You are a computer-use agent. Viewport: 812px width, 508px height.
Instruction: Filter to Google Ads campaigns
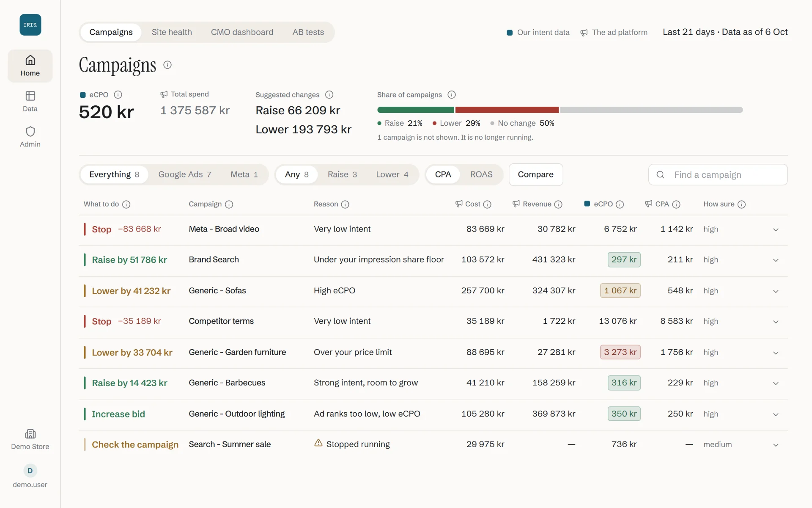coord(185,174)
